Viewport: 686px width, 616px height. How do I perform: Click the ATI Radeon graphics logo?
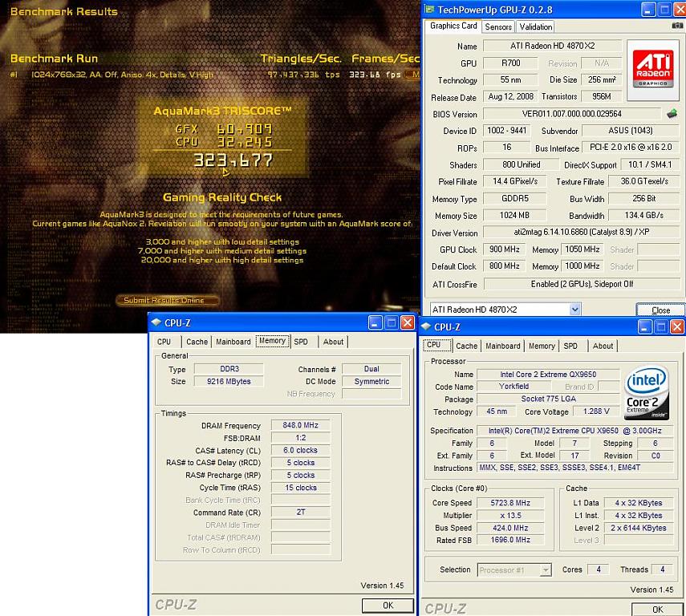[653, 70]
